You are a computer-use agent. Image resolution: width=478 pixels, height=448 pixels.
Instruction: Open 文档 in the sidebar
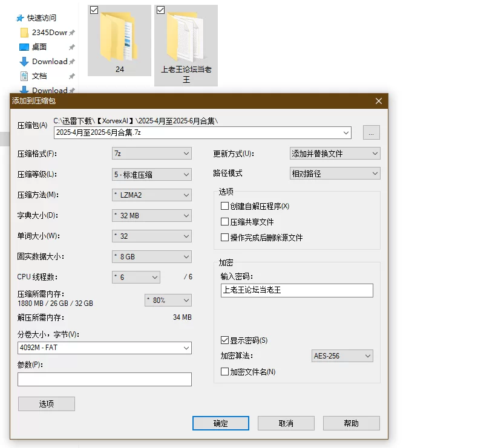pos(39,76)
